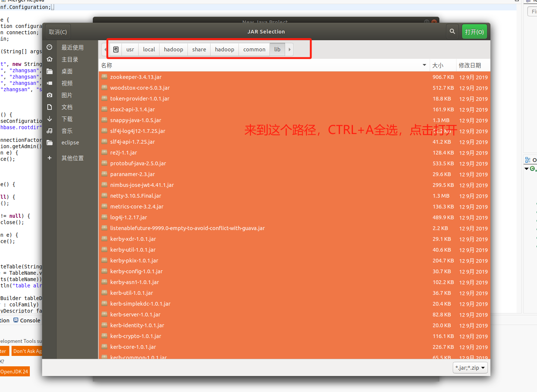Screen dimensions: 537x392
Task: Select the lib path segment
Action: tap(278, 50)
